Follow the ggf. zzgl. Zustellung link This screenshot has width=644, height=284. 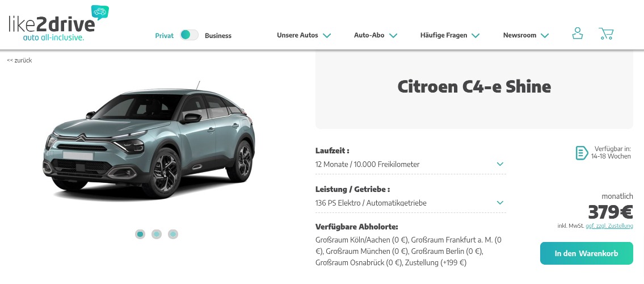pyautogui.click(x=609, y=225)
